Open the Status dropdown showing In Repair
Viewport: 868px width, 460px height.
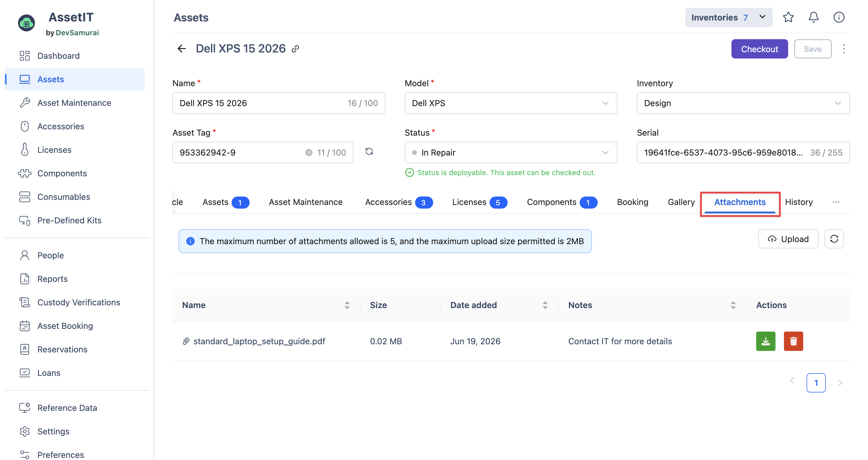(x=511, y=153)
